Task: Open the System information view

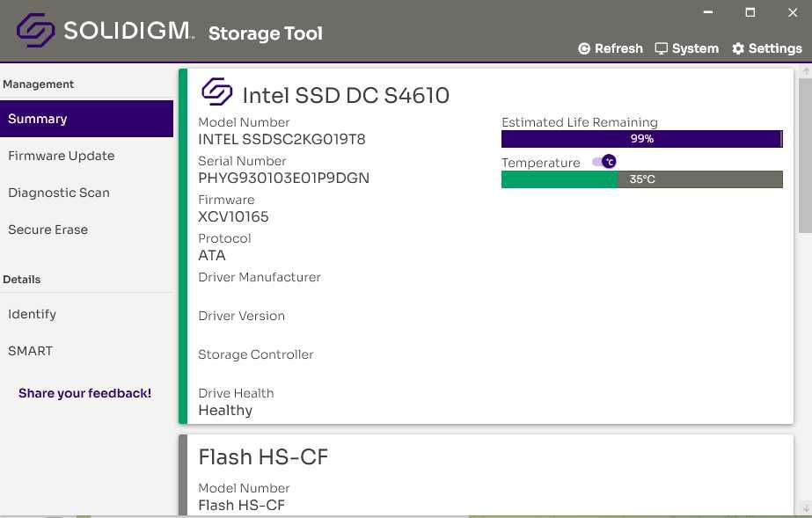Action: [x=687, y=48]
